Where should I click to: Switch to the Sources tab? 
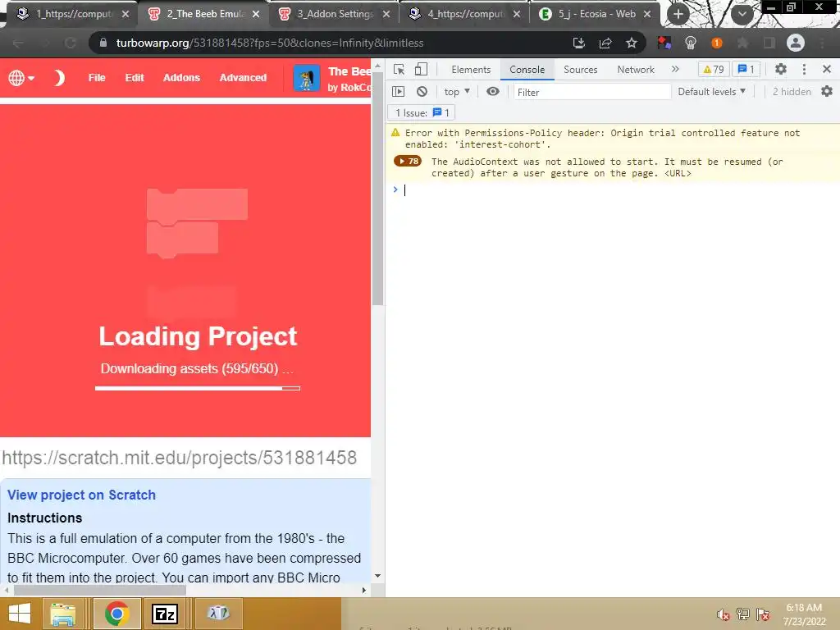pos(580,70)
